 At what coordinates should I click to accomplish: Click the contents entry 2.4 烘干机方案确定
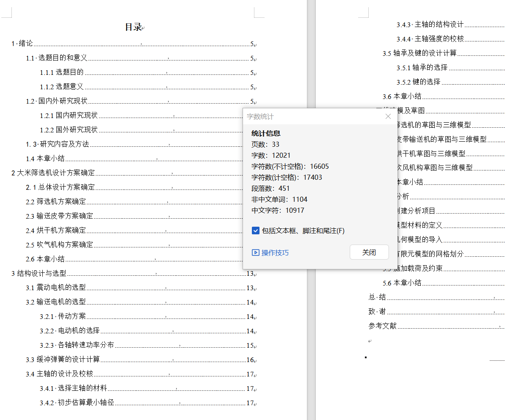coord(134,231)
